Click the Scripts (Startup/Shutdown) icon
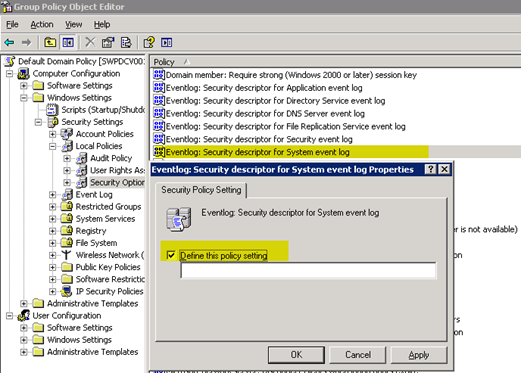 click(x=52, y=110)
